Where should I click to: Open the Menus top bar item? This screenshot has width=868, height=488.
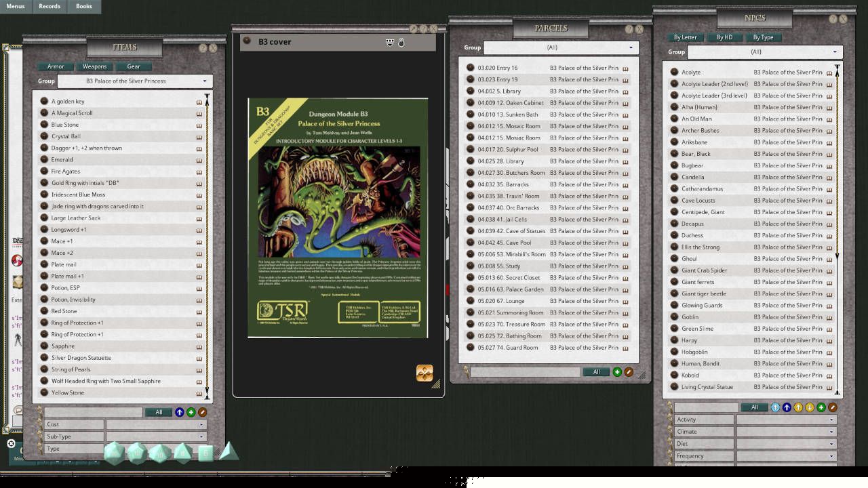[x=16, y=7]
